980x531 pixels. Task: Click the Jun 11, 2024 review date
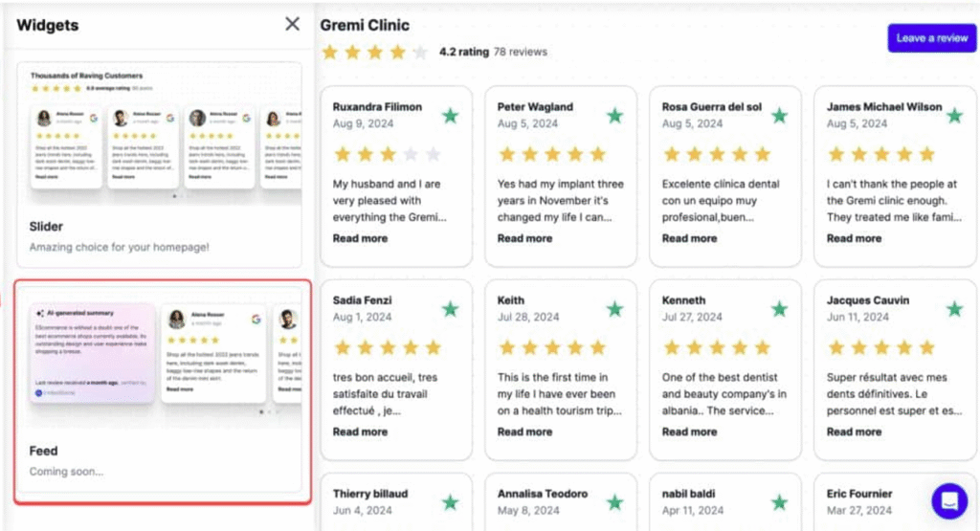tap(857, 318)
